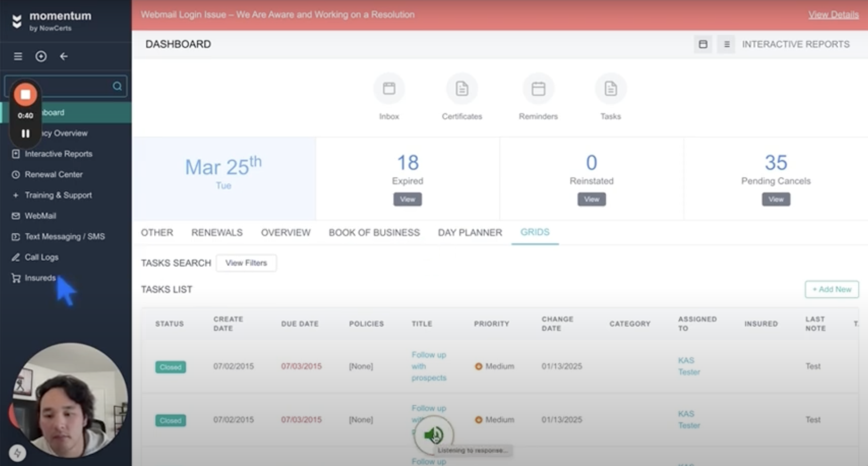Open the Inbox shortcut icon

389,89
